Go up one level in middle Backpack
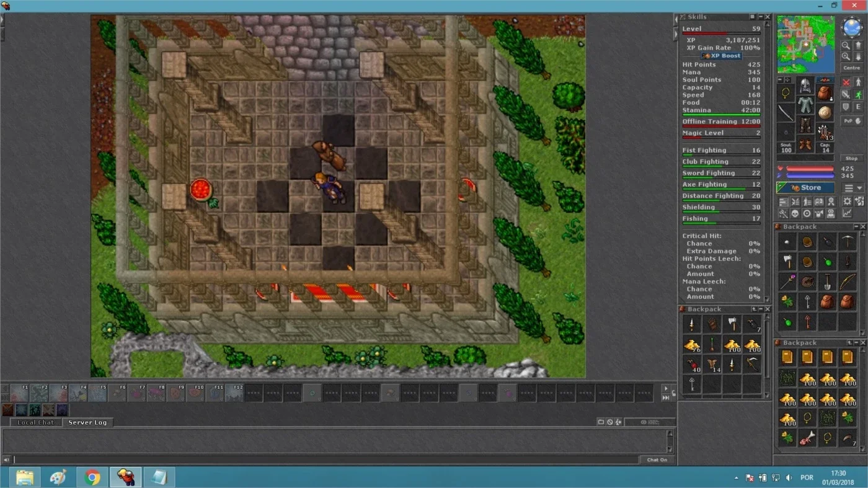 coord(755,309)
